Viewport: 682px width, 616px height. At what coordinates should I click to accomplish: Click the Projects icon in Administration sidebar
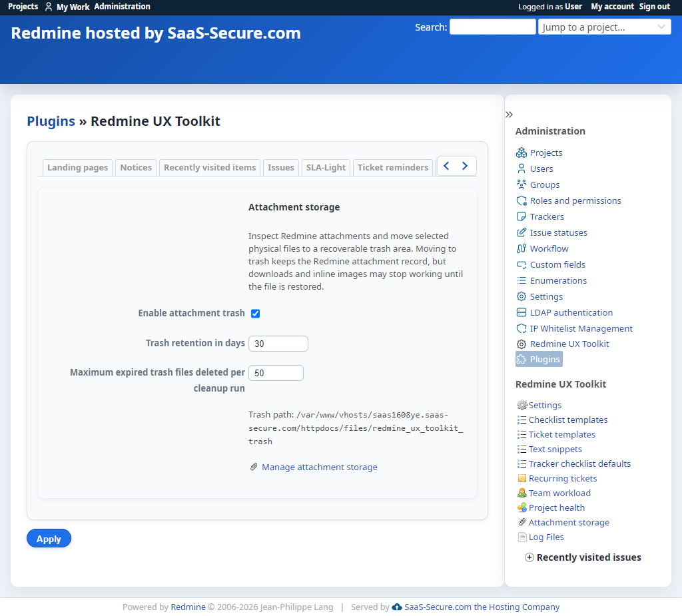coord(521,153)
